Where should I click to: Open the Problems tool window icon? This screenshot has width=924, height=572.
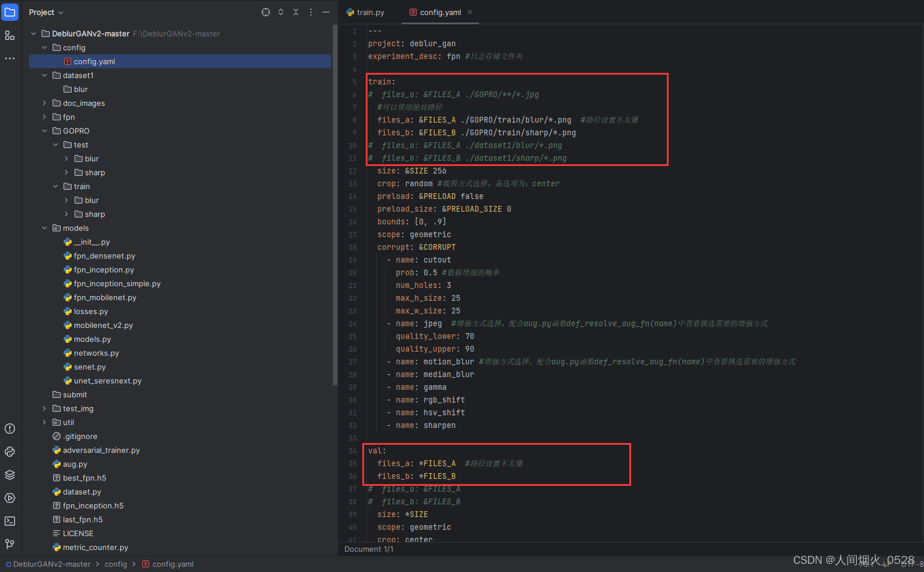tap(10, 429)
